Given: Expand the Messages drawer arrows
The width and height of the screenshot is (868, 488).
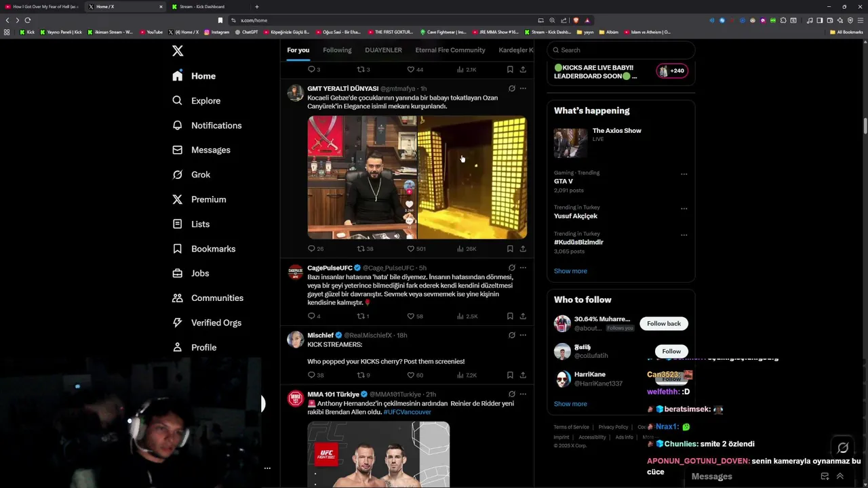Looking at the screenshot, I should 840,476.
